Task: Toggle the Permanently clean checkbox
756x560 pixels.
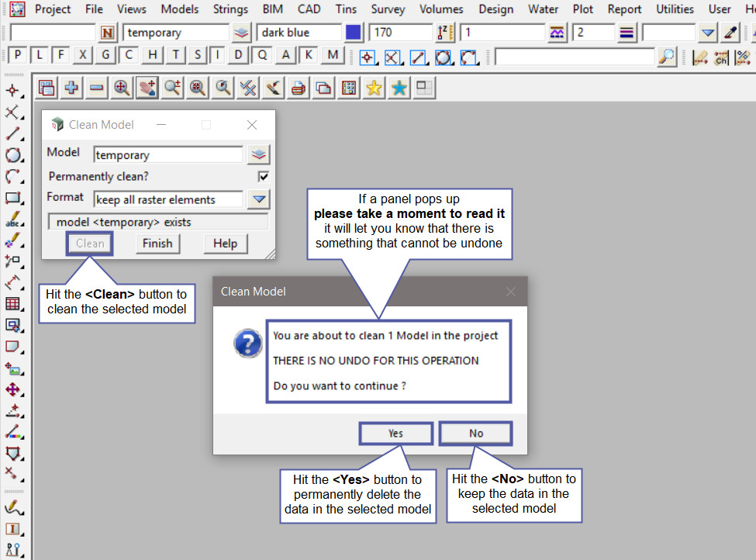Action: coord(264,177)
